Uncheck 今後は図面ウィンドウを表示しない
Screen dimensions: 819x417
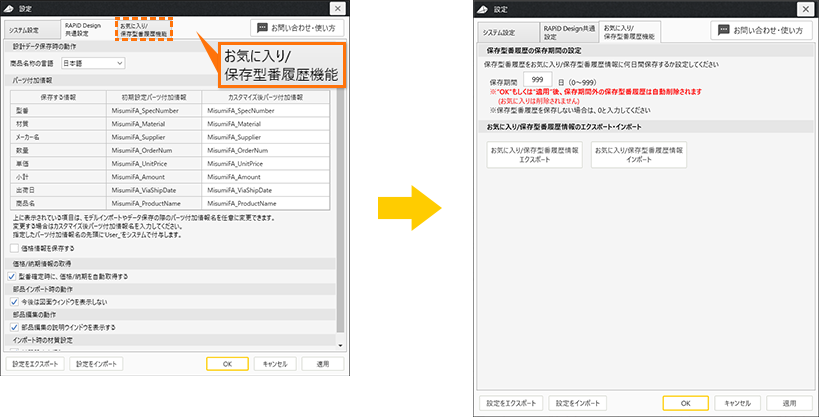(13, 301)
